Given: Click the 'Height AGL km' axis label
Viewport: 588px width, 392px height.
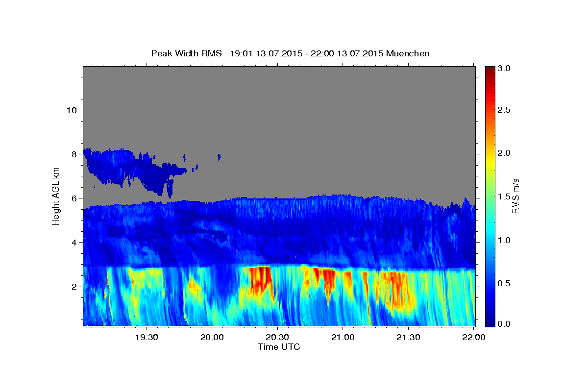Looking at the screenshot, I should [x=56, y=196].
